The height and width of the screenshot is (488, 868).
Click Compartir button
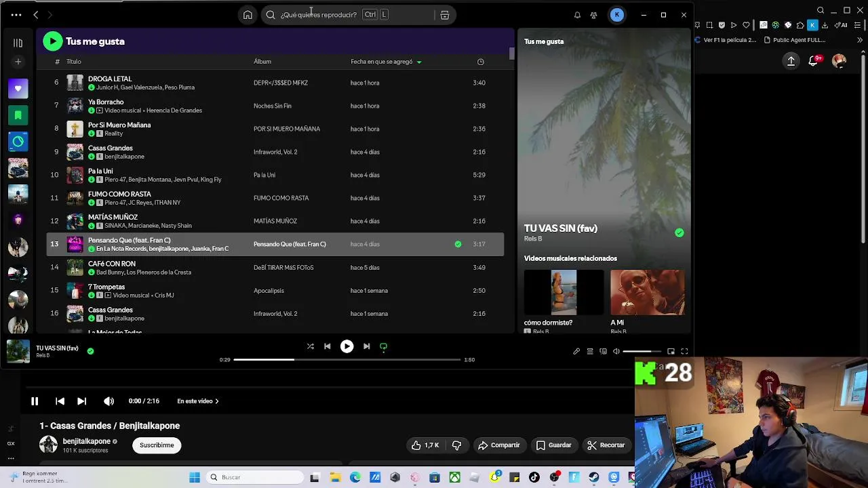498,445
